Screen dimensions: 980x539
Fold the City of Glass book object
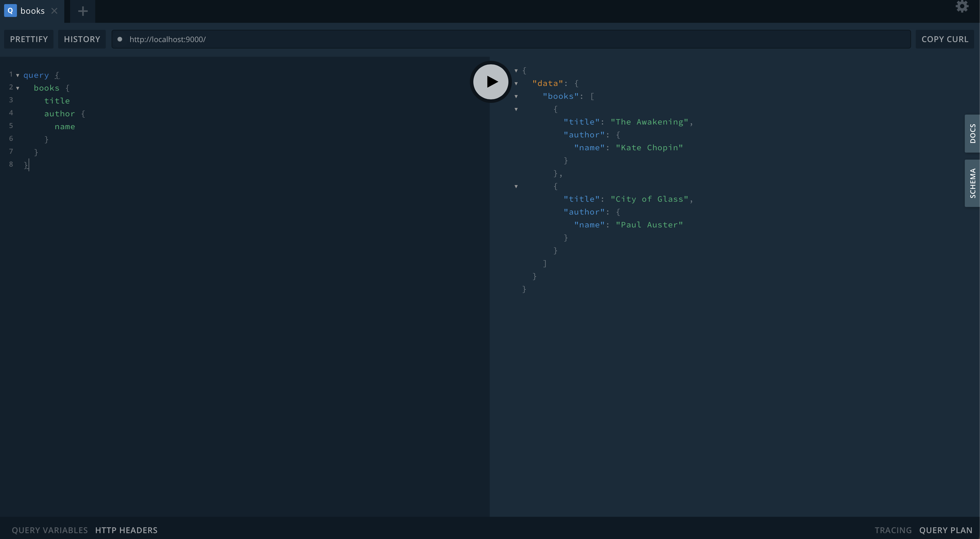(516, 186)
